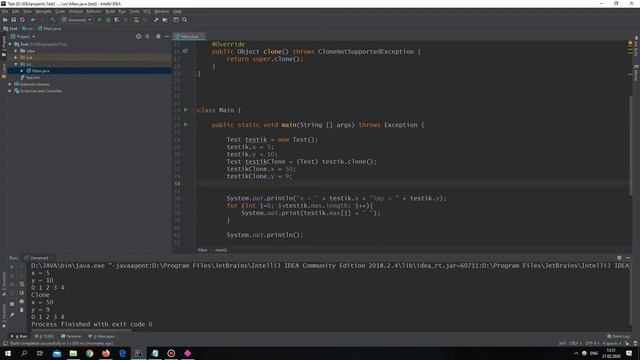Open the Navigate menu
The image size is (640, 360).
click(x=43, y=11)
